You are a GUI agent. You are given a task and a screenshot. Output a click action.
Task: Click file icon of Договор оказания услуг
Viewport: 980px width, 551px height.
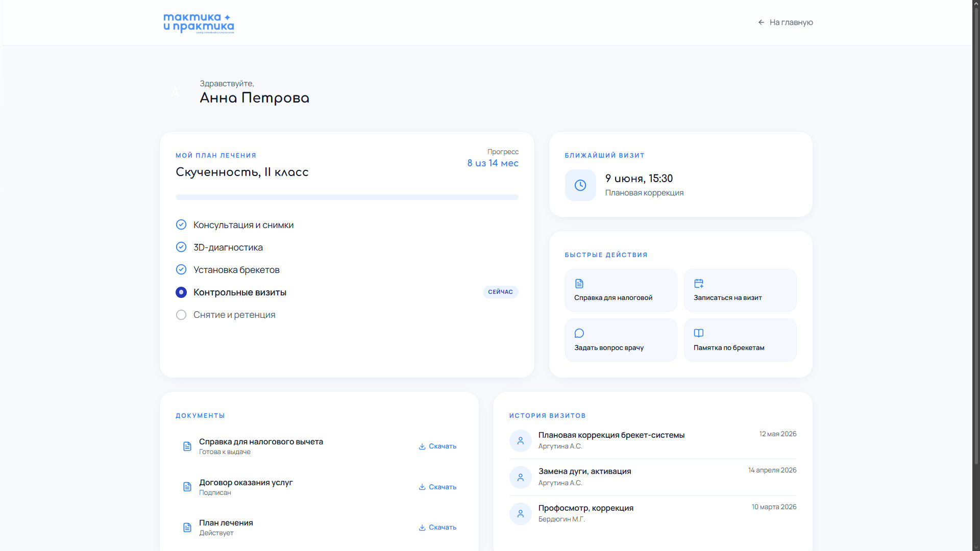[187, 487]
